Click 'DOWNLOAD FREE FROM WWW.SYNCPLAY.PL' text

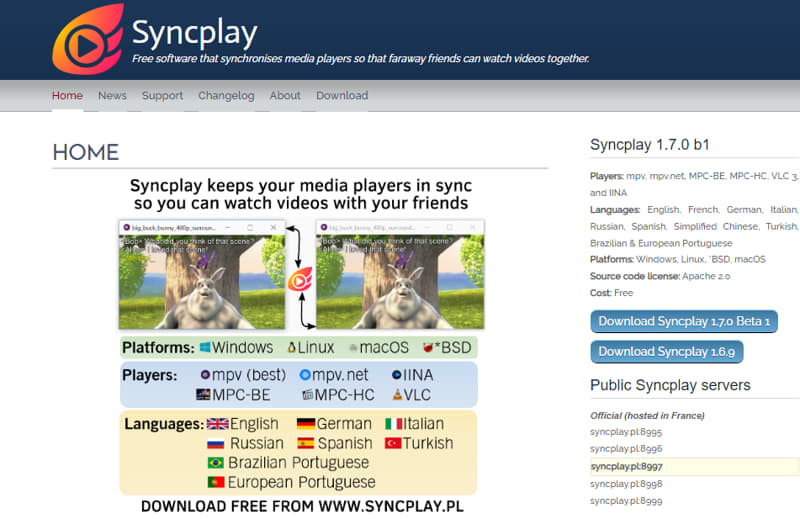tap(302, 506)
